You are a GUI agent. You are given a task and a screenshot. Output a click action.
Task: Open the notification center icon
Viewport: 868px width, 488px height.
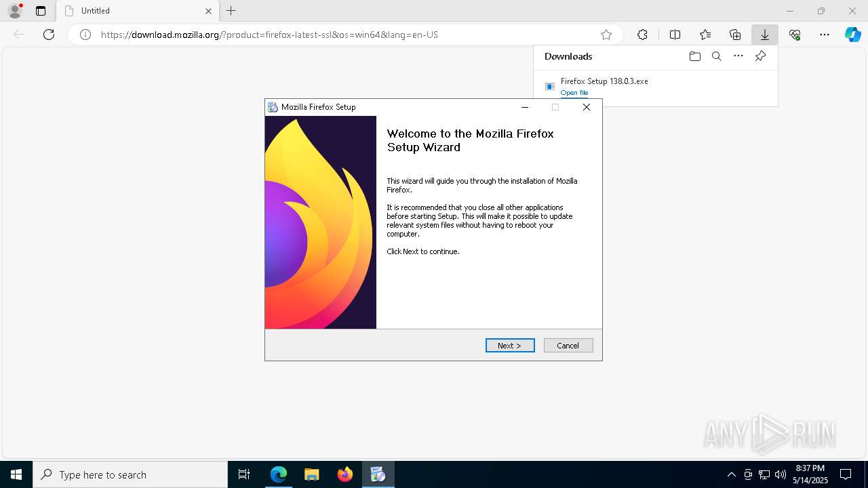[x=846, y=474]
